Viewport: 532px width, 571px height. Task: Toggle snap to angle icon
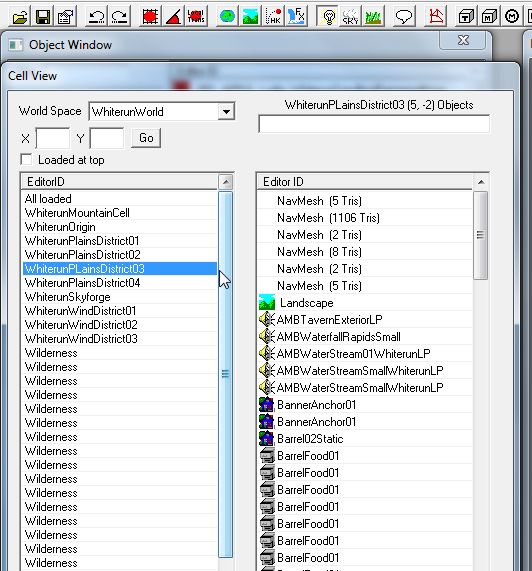pyautogui.click(x=173, y=16)
